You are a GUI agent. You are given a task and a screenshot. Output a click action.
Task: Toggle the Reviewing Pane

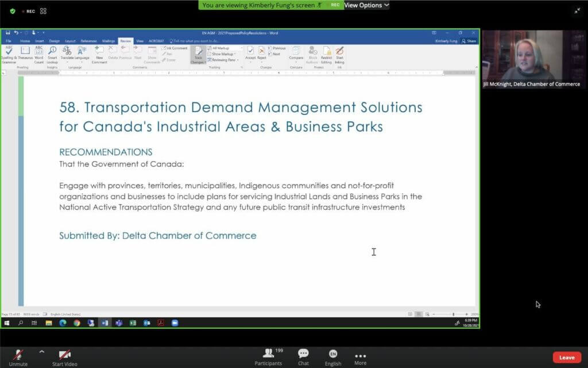coord(223,60)
